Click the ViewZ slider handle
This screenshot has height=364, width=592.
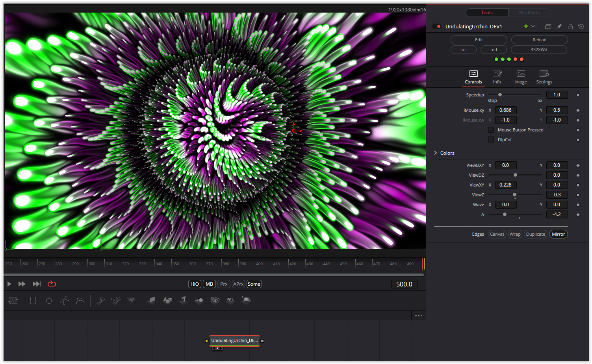click(514, 195)
